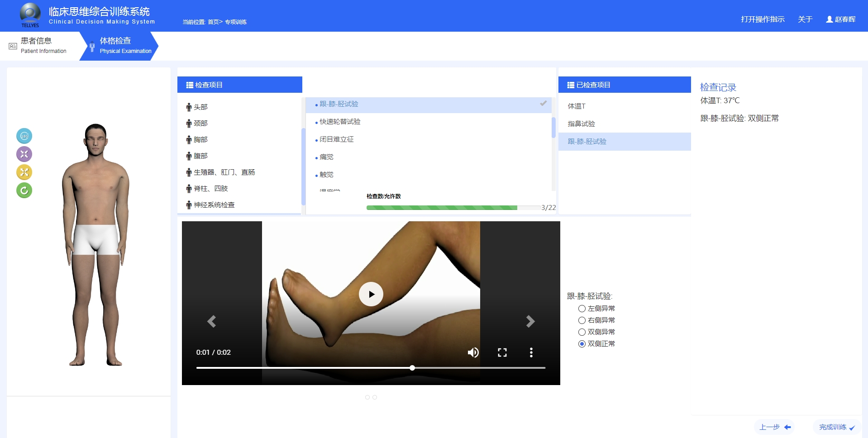
Task: Click the purple shrink model icon
Action: coord(24,154)
